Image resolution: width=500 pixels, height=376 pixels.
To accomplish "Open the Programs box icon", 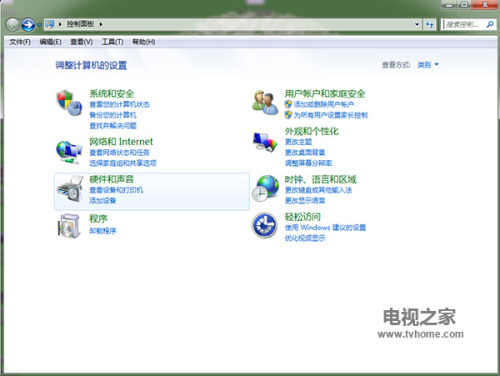I will point(69,226).
